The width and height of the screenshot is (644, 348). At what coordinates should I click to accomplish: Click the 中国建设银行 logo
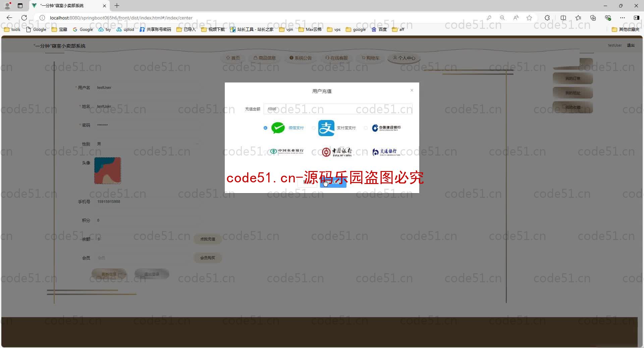[386, 128]
